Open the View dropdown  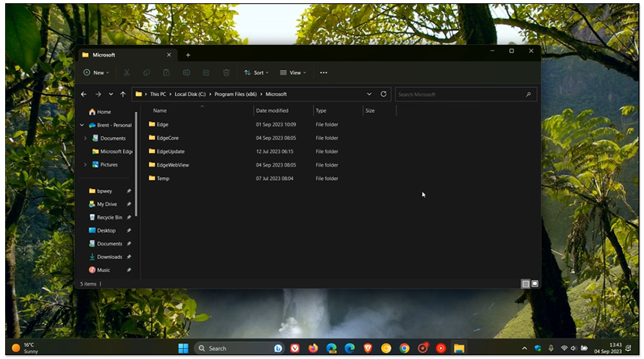pos(293,73)
